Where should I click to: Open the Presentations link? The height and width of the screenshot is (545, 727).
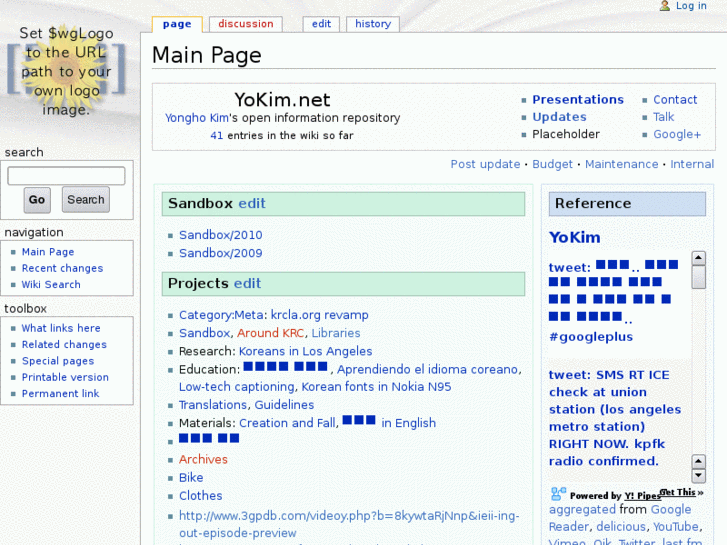click(x=578, y=100)
